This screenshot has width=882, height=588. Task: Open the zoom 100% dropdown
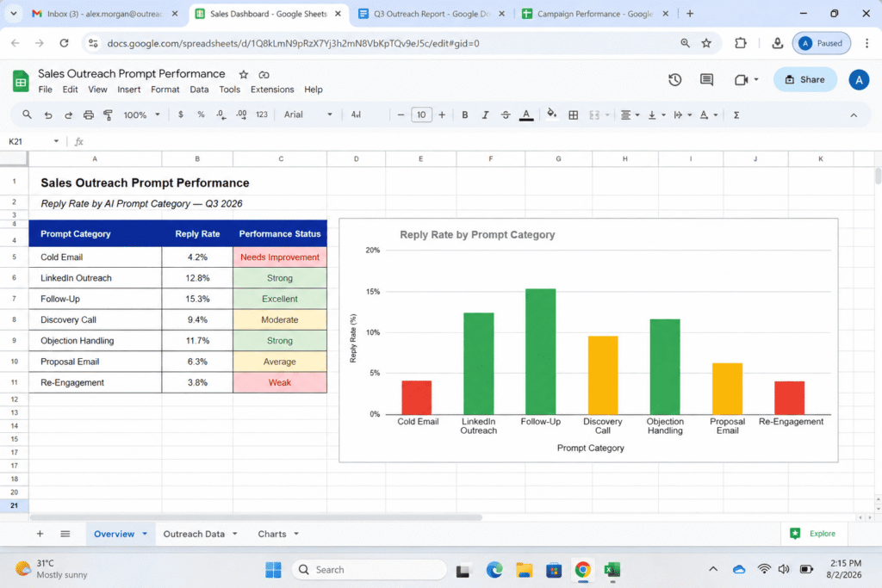[142, 115]
